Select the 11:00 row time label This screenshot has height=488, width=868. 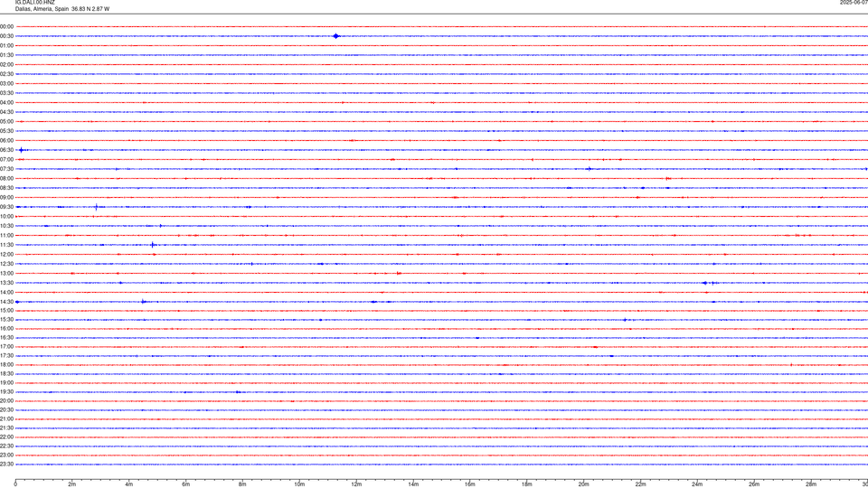6,236
